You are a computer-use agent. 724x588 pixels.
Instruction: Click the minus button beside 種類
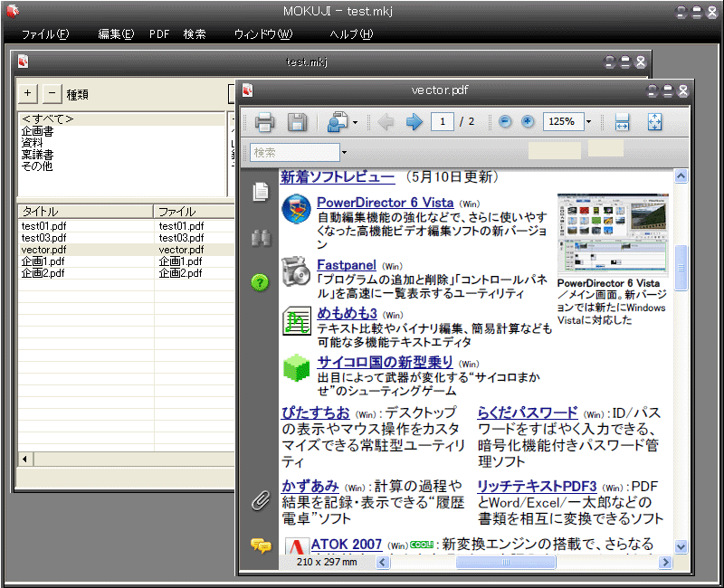52,93
